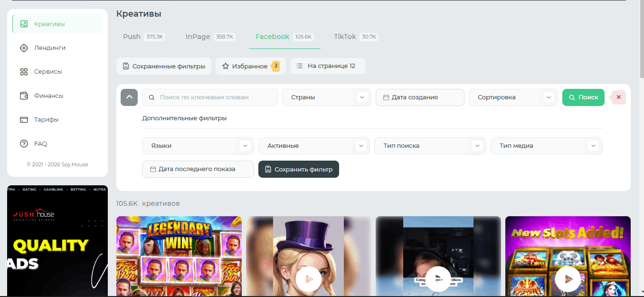Viewport: 644px width, 297px height.
Task: Switch to the Push tab
Action: pyautogui.click(x=132, y=37)
